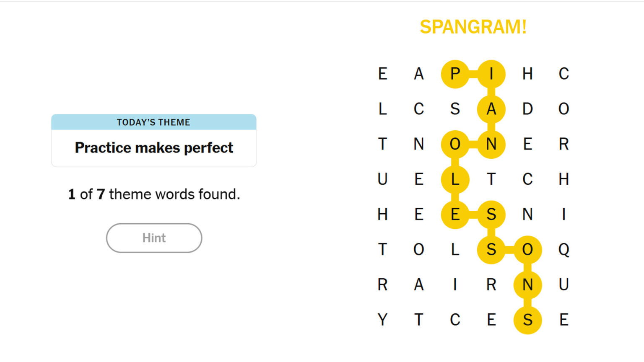Click the highlighted P tile
644x362 pixels.
point(455,74)
